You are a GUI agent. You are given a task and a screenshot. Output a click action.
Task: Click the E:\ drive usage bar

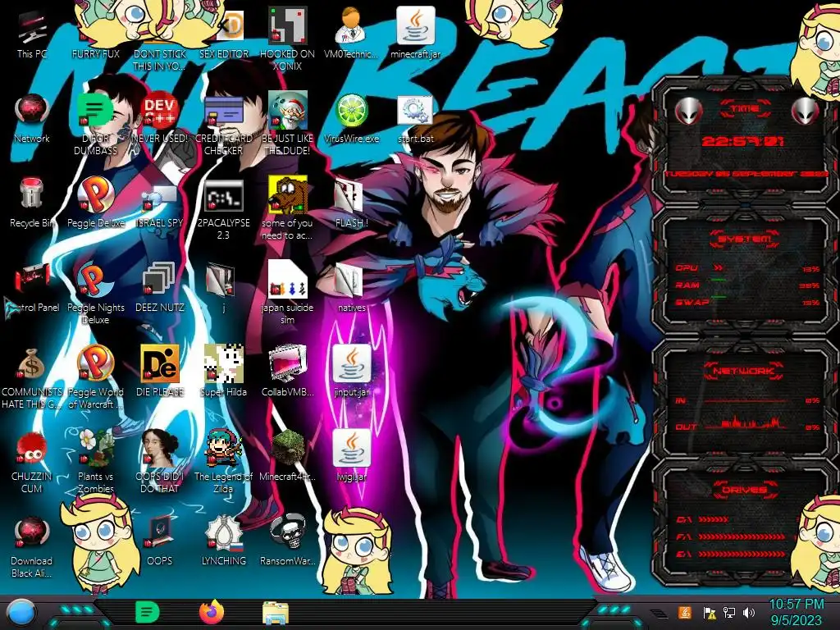pos(742,554)
